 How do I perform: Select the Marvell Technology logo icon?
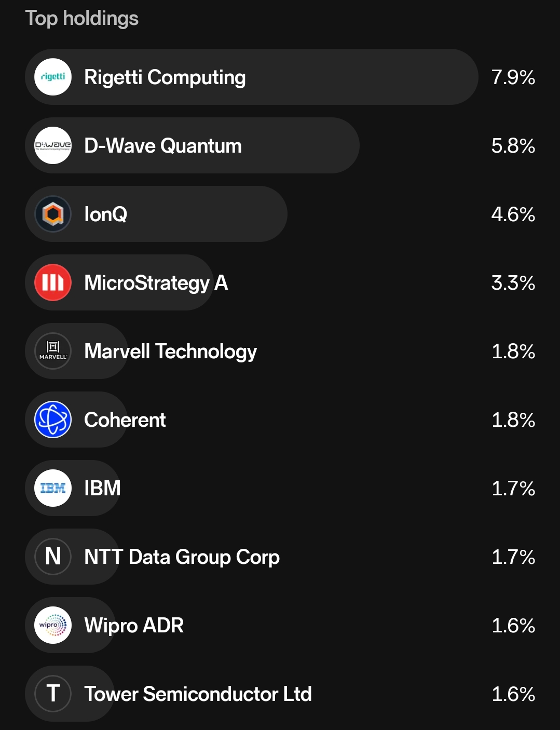tap(53, 351)
